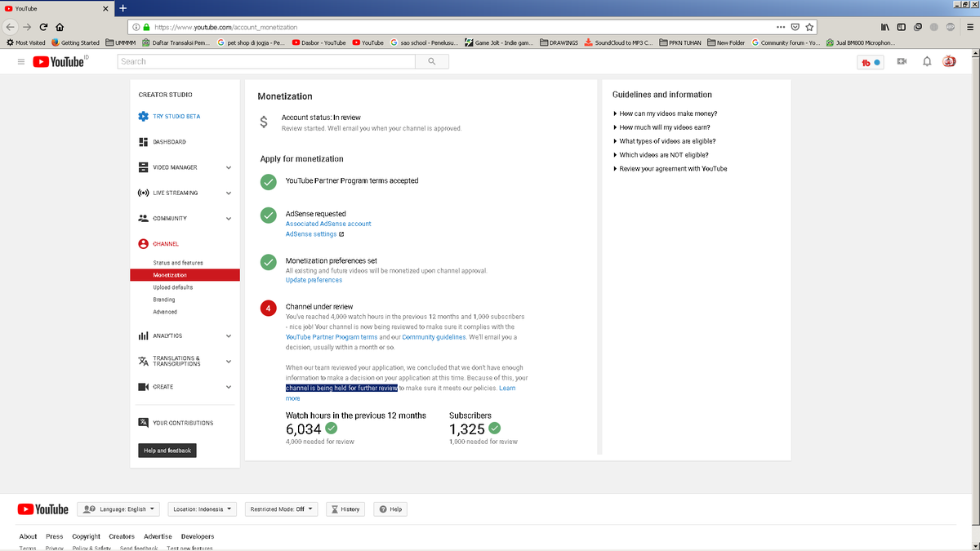Viewport: 980px width, 551px height.
Task: Open the YouTube hamburger guide menu
Action: pos(20,61)
